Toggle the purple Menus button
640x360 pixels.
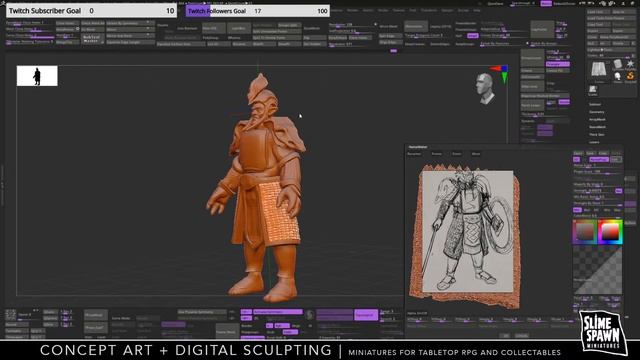click(546, 4)
